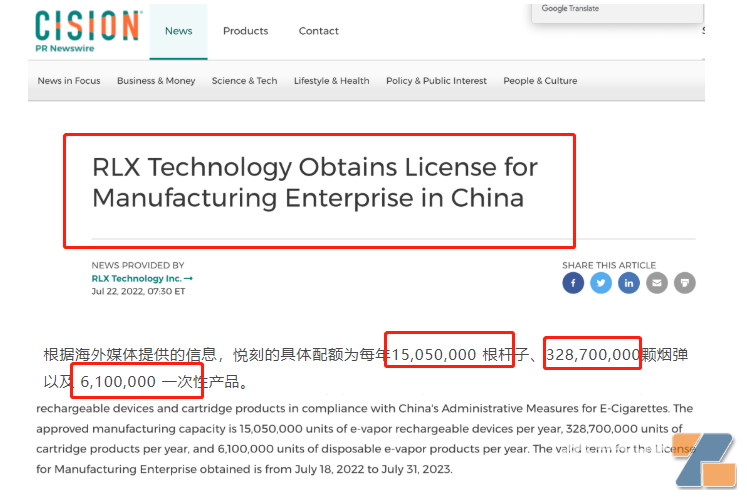Open Lifestyle & Health category
Screen dimensions: 747x500
[x=332, y=81]
